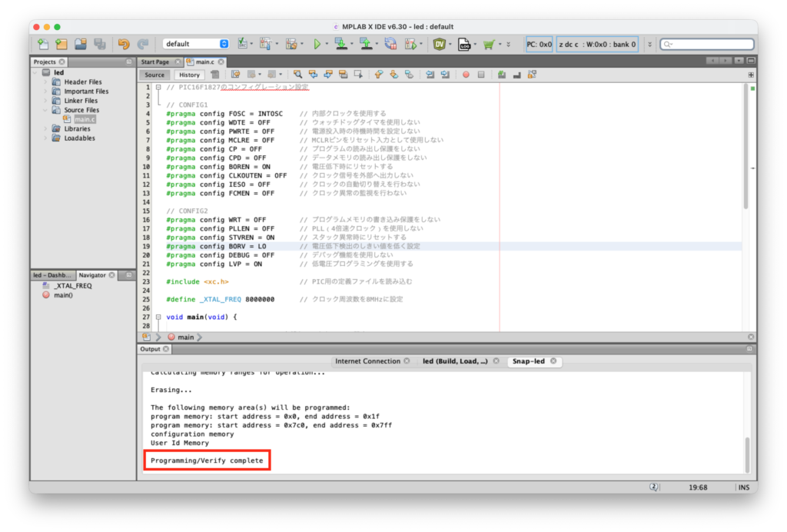Click Make and Program Device icon

(x=340, y=44)
